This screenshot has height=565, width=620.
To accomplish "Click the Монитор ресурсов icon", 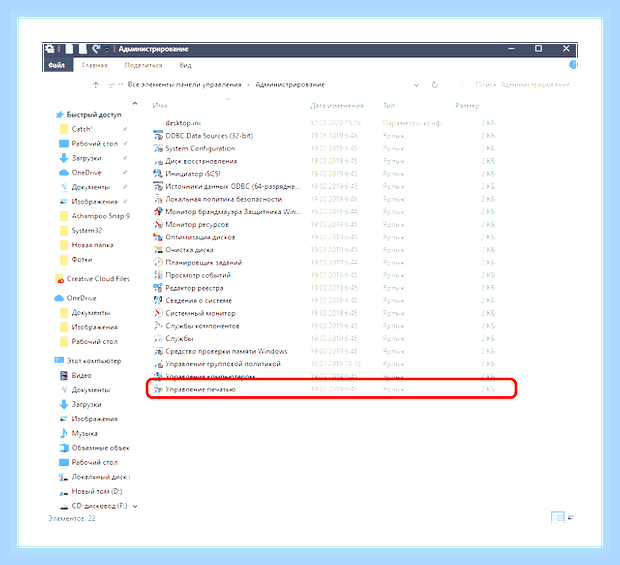I will pyautogui.click(x=158, y=224).
